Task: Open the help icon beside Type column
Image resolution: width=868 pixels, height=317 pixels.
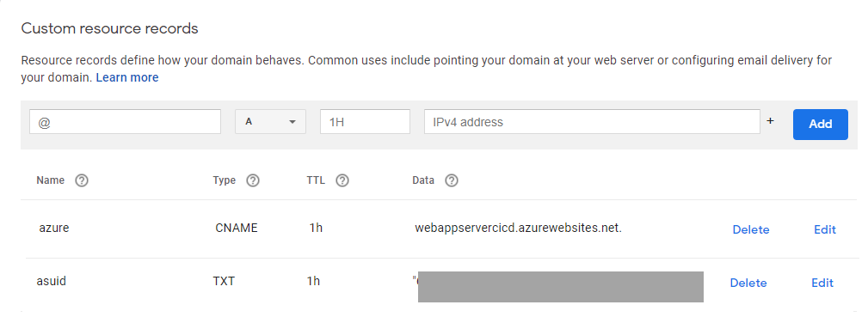Action: click(x=253, y=180)
